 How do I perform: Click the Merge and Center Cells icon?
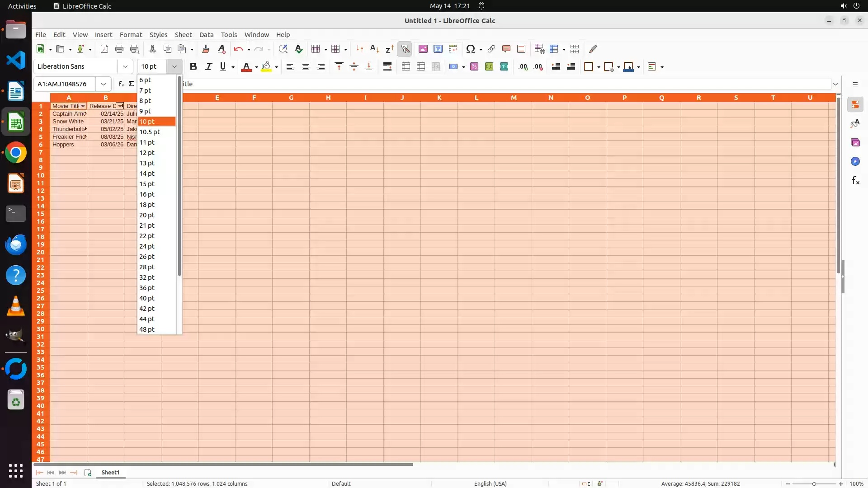406,66
